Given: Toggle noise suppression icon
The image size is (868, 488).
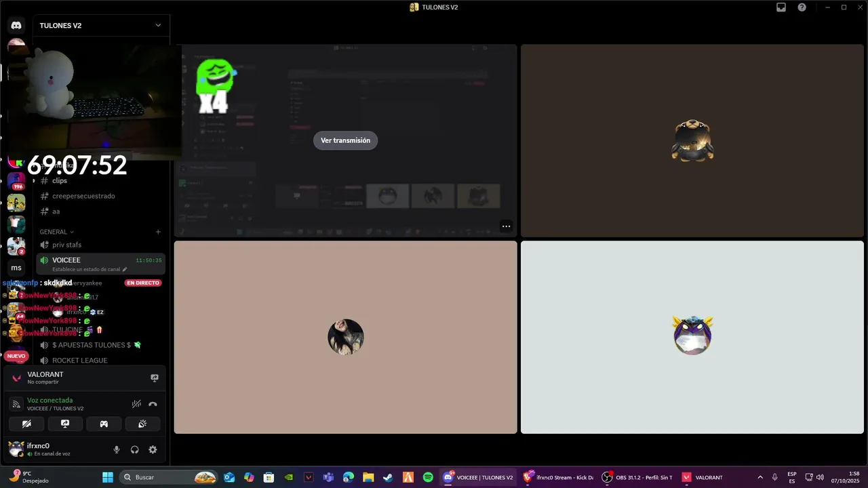Looking at the screenshot, I should click(136, 404).
